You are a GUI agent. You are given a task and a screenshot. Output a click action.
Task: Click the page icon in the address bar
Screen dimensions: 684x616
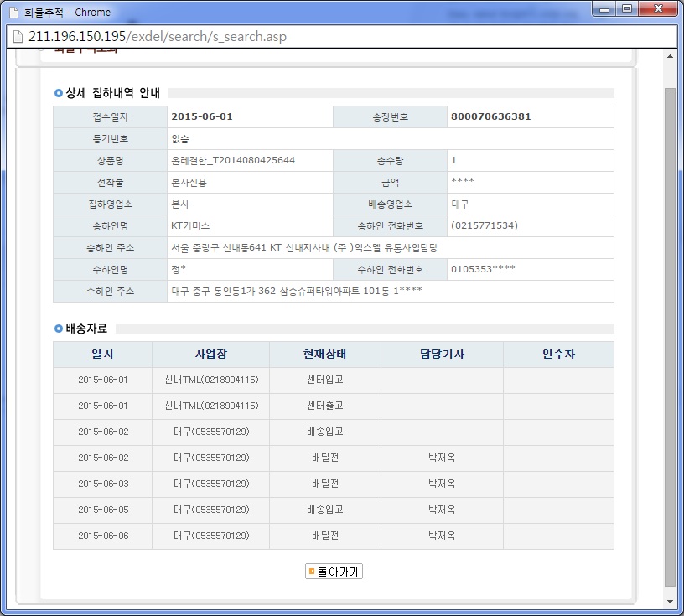(x=15, y=37)
